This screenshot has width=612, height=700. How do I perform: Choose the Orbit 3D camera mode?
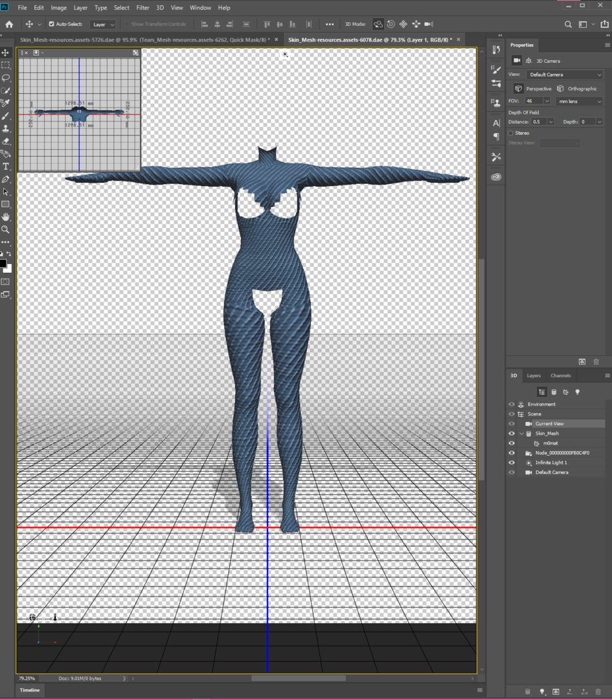378,24
